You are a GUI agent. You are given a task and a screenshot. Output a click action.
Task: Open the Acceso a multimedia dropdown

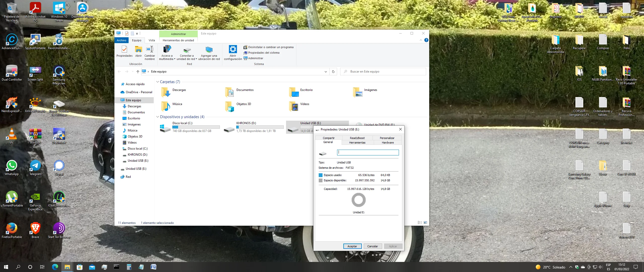pyautogui.click(x=167, y=53)
